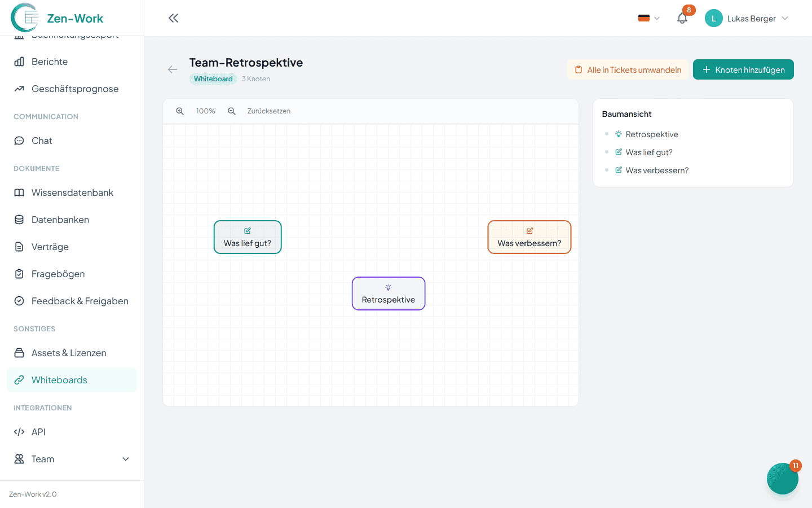Viewport: 812px width, 508px height.
Task: Click the avatar with letter L
Action: point(713,18)
